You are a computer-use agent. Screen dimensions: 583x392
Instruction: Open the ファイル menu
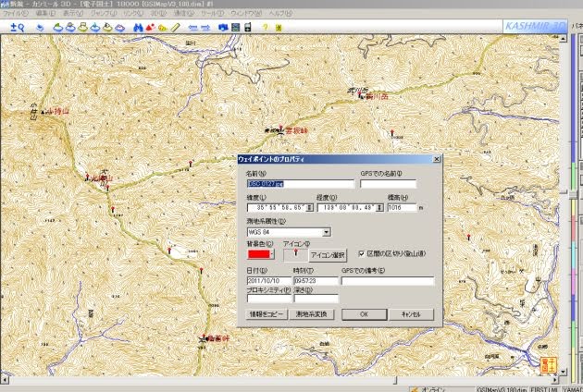tap(17, 15)
